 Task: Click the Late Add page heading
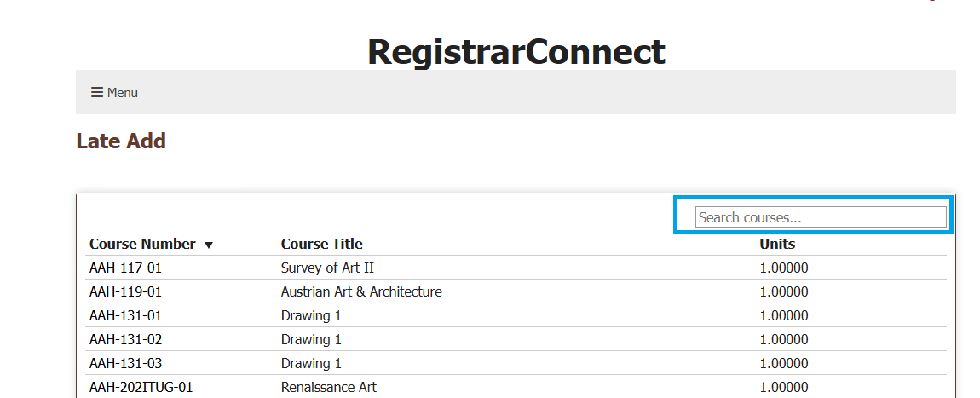coord(121,141)
